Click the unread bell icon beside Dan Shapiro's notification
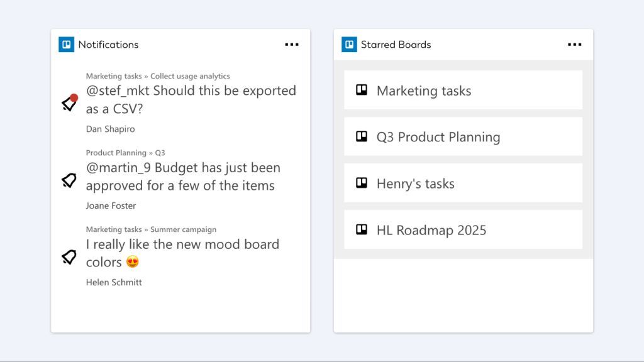 click(69, 102)
